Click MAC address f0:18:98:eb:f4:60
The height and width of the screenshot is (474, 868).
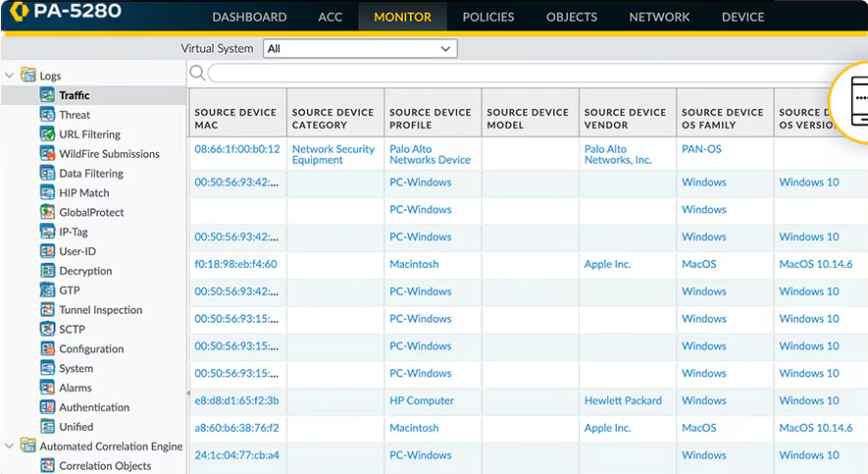pyautogui.click(x=235, y=264)
